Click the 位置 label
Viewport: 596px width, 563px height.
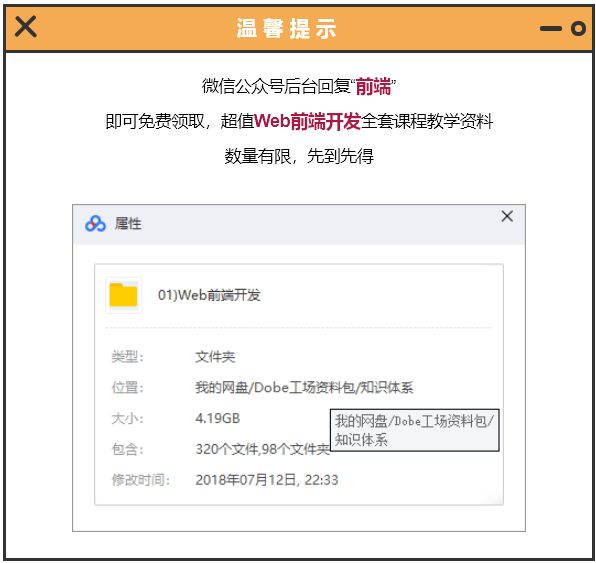(128, 388)
